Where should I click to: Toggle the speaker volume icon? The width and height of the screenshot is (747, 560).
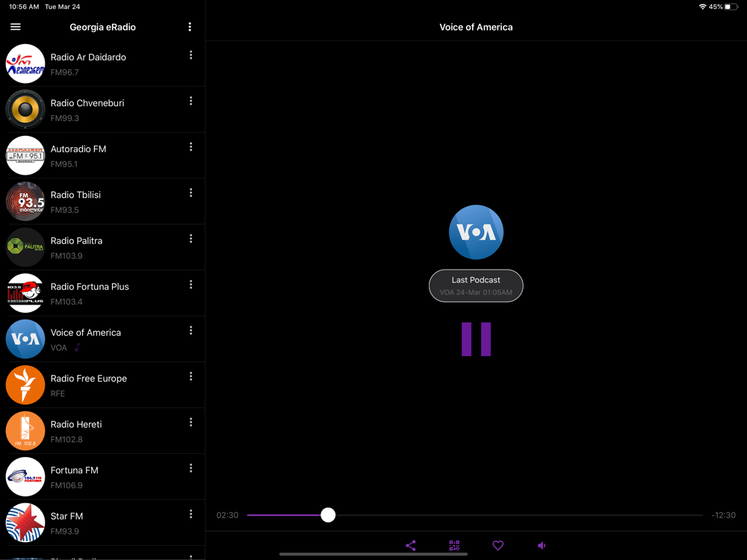[x=542, y=545]
